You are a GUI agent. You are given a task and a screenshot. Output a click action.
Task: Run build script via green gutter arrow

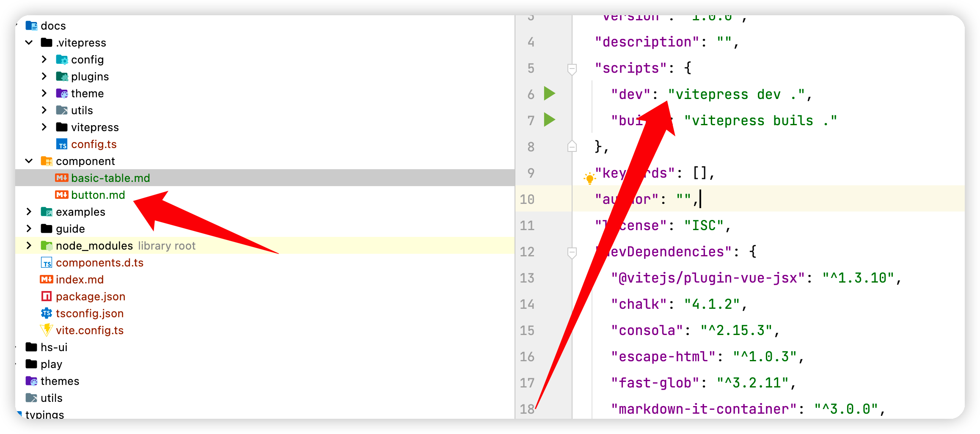coord(549,120)
